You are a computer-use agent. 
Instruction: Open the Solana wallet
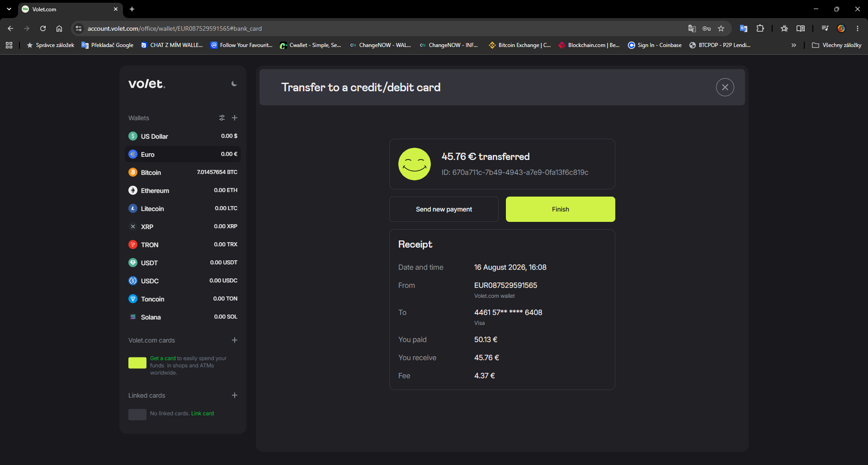click(x=183, y=317)
